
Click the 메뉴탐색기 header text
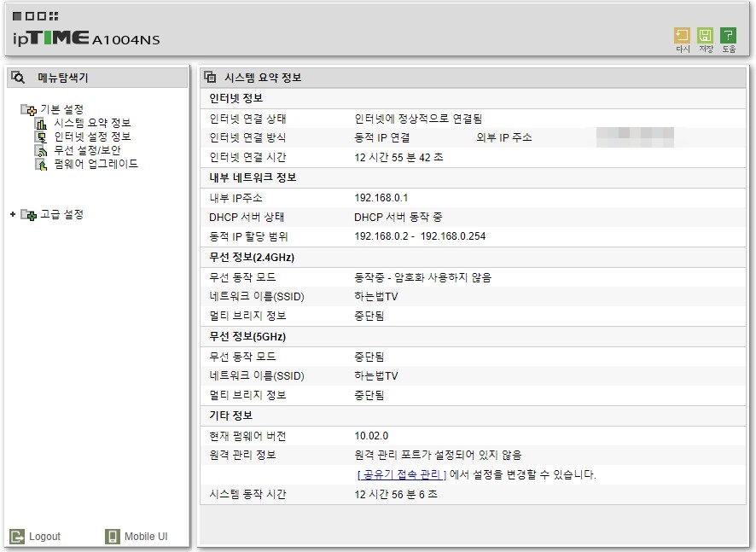(x=63, y=77)
